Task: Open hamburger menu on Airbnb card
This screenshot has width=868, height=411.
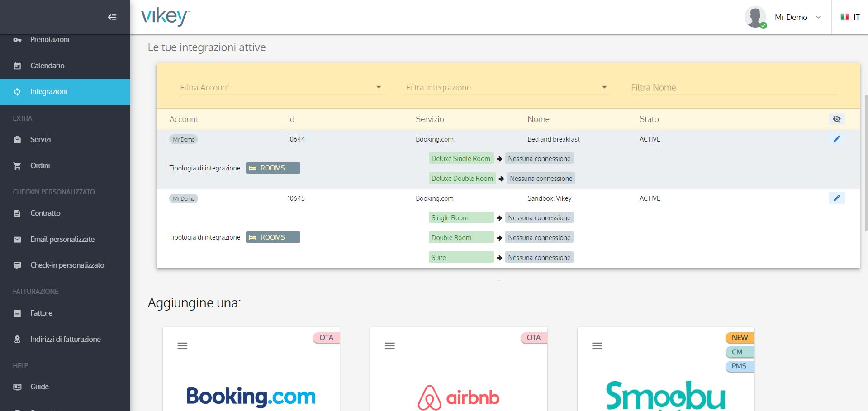Action: point(390,346)
